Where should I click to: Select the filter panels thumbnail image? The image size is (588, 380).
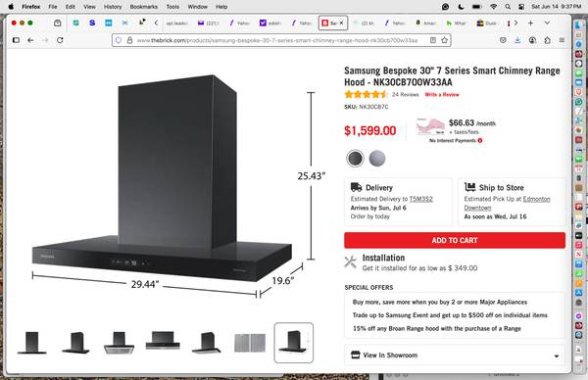[x=250, y=343]
